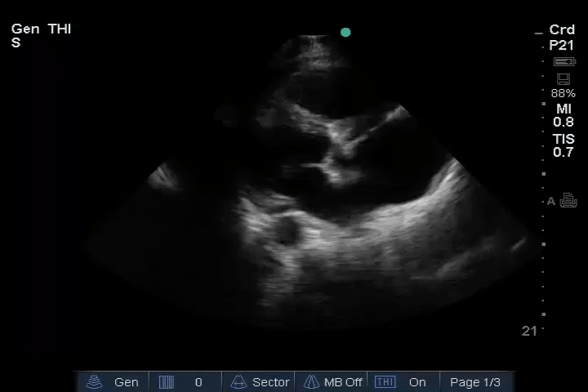The image size is (588, 392).
Task: Click the Gen THI S mode text
Action: pos(41,36)
